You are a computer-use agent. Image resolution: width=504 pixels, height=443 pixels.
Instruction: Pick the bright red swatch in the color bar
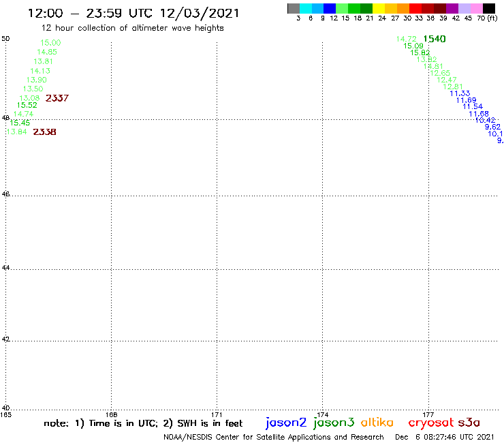click(415, 9)
